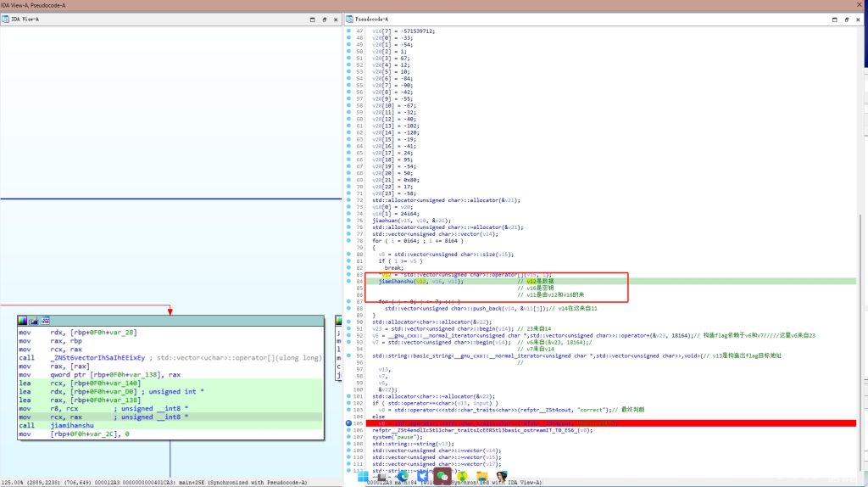
Task: Click system("pause") on line 107
Action: [x=397, y=437]
